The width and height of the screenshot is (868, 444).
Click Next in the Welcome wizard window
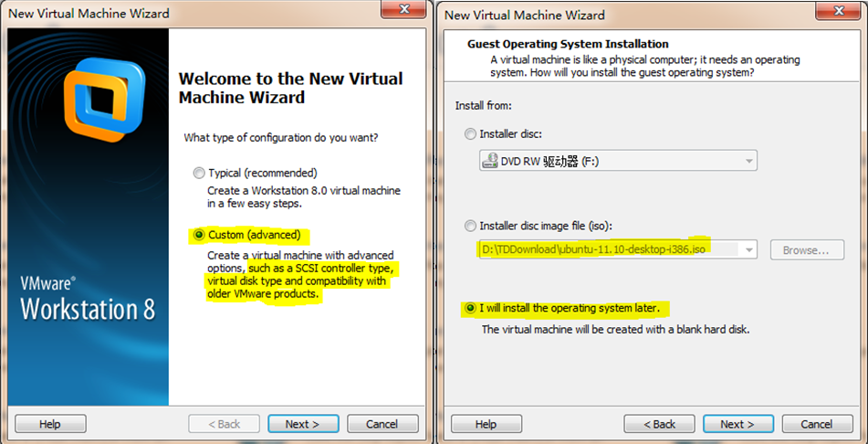(x=302, y=424)
